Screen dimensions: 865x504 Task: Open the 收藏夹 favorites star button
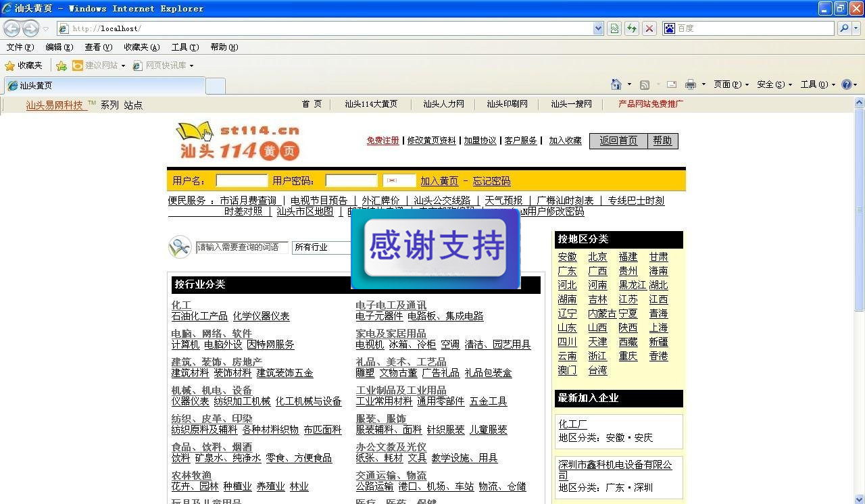pos(24,66)
